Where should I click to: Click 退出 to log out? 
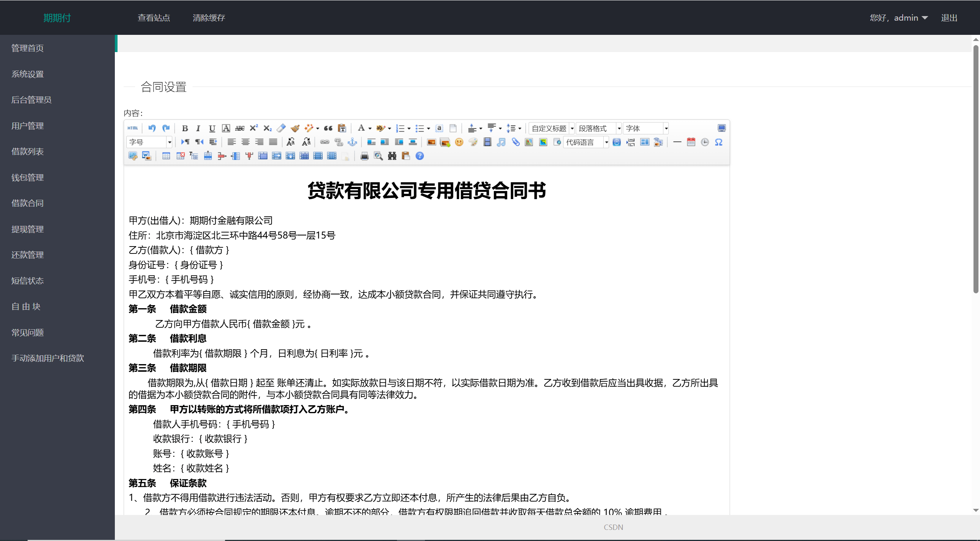[x=949, y=18]
